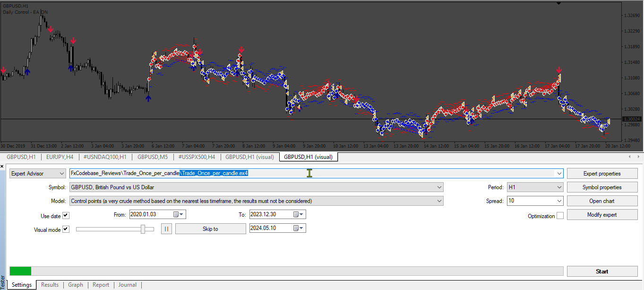Expand the From date dropdown arrow

pyautogui.click(x=182, y=214)
